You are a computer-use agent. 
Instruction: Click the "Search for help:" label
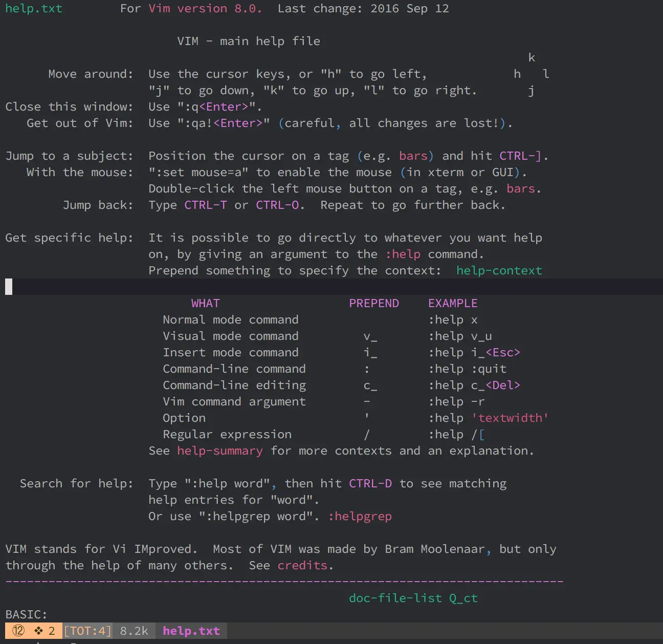click(x=76, y=484)
